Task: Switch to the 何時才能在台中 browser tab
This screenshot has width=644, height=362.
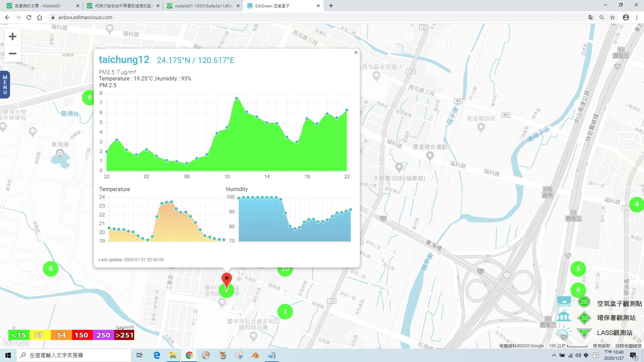Action: click(x=122, y=6)
